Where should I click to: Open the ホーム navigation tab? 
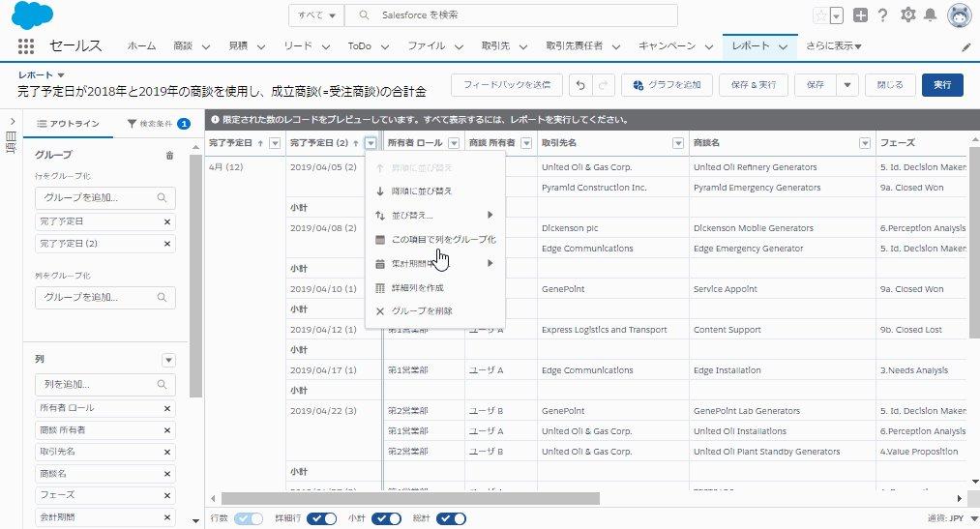pyautogui.click(x=142, y=46)
